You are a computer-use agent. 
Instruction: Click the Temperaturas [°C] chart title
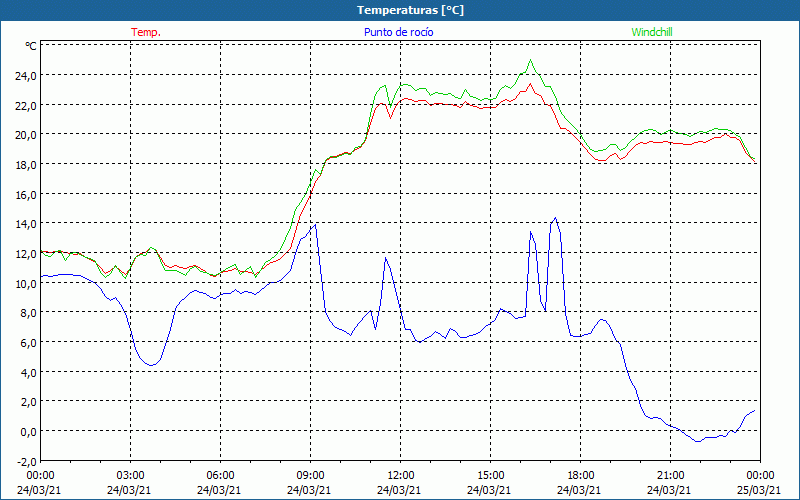point(410,10)
